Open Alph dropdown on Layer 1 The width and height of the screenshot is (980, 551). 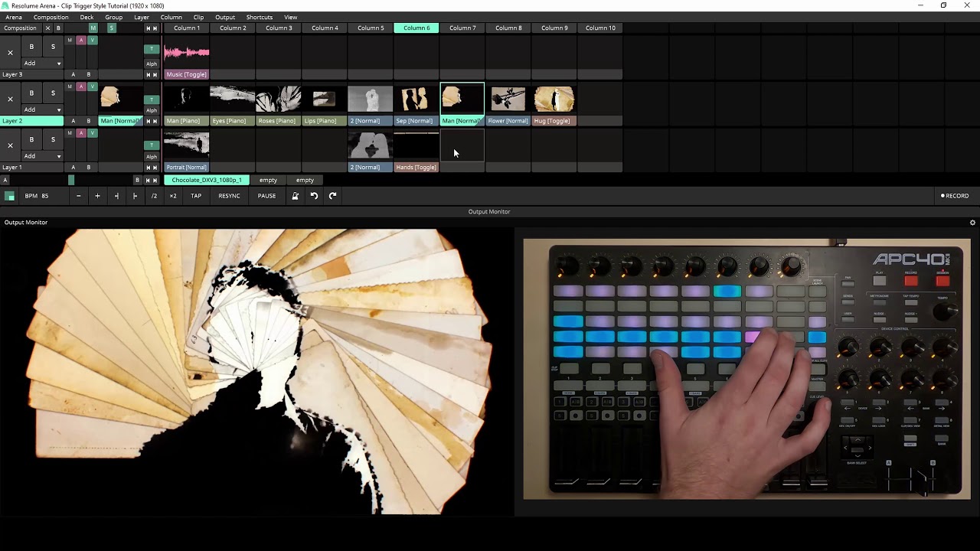[152, 157]
